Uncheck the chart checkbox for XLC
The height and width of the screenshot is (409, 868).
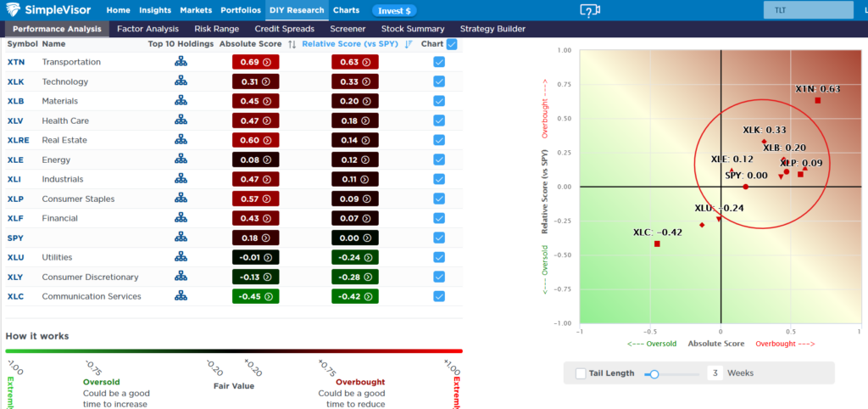[x=439, y=296]
